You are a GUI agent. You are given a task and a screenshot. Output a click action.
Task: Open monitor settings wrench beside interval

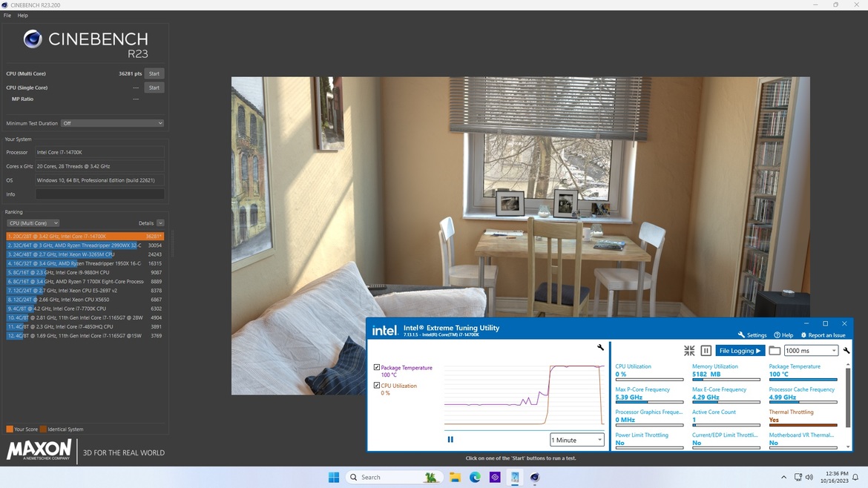[x=846, y=350]
